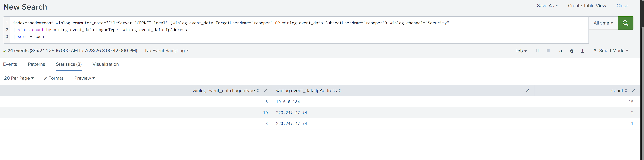This screenshot has height=160, width=644.
Task: Change Smart Mode search mode
Action: 611,51
